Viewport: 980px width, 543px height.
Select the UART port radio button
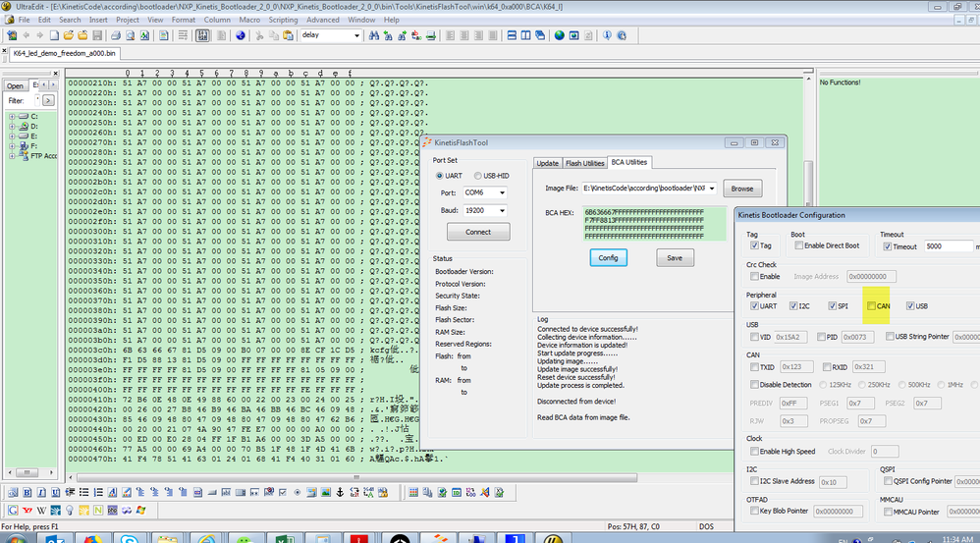[439, 176]
